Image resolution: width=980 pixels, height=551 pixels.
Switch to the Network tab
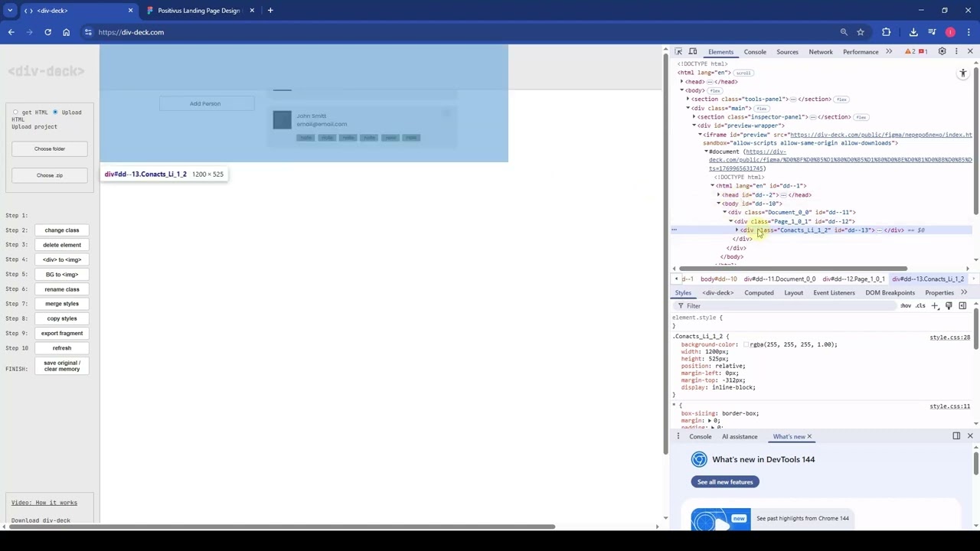pyautogui.click(x=821, y=52)
